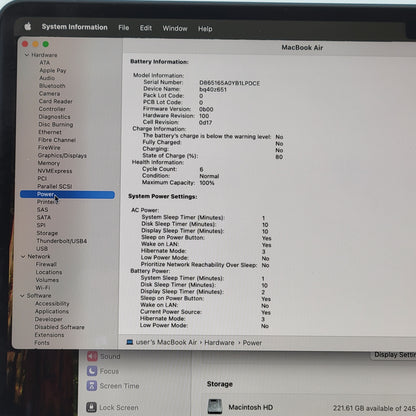Open the Window menu
416x416 pixels.
click(x=175, y=28)
